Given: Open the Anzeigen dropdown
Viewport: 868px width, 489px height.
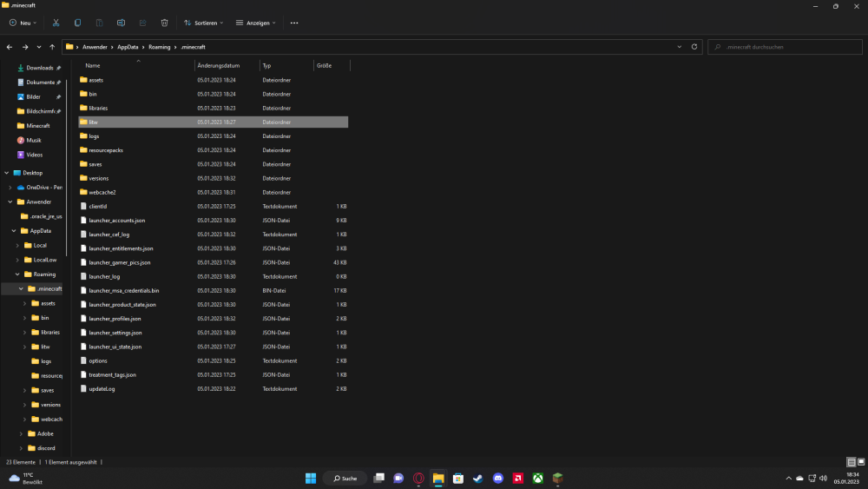Looking at the screenshot, I should 256,23.
